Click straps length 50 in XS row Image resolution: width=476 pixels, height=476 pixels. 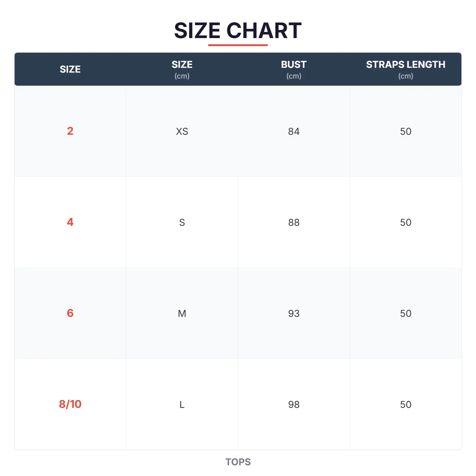tap(405, 131)
